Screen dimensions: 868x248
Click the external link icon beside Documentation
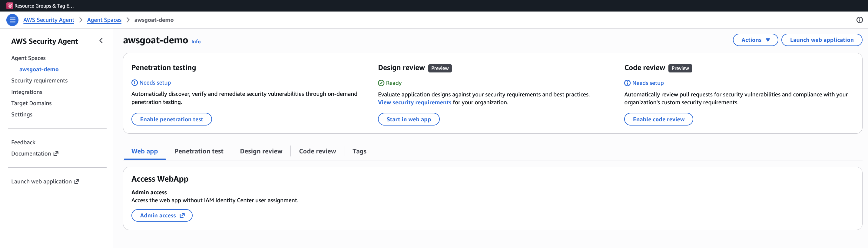point(56,153)
